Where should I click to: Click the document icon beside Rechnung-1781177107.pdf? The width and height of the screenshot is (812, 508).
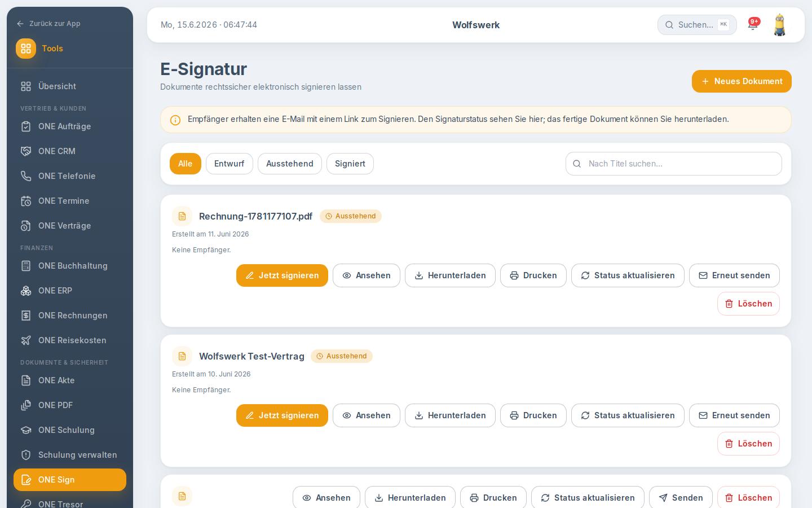[182, 216]
